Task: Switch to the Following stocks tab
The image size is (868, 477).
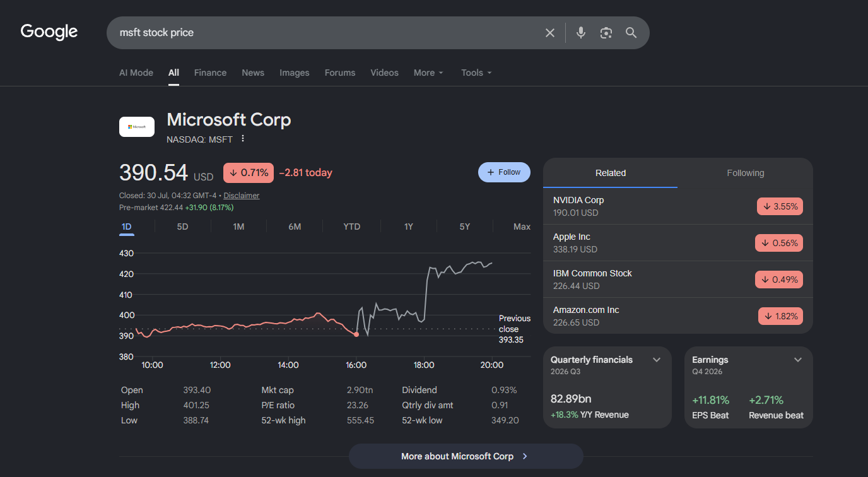Action: [x=745, y=173]
